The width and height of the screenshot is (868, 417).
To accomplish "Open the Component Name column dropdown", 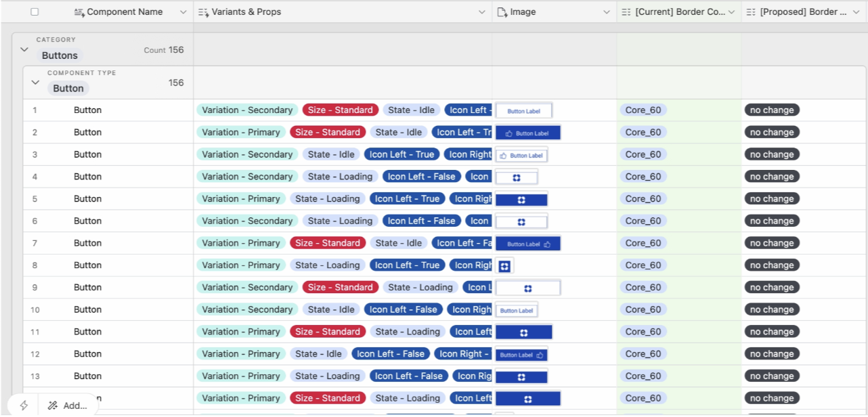I will coord(183,12).
